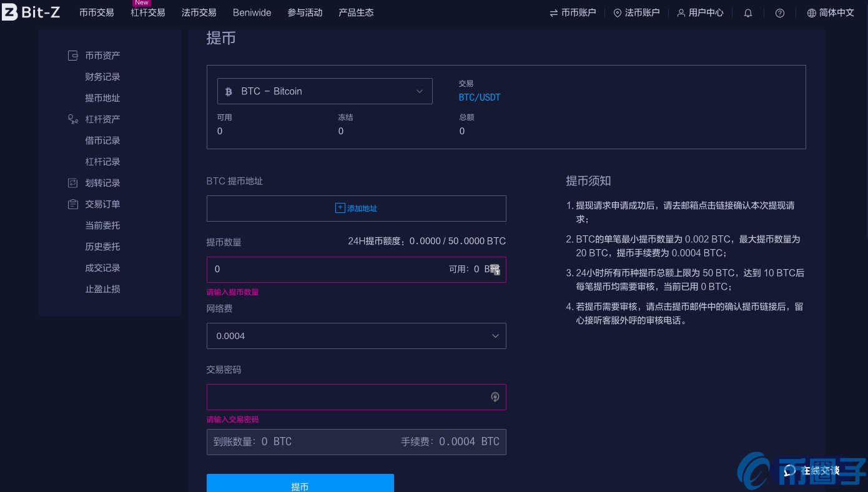Click 24H提币额度 limit text

(427, 241)
